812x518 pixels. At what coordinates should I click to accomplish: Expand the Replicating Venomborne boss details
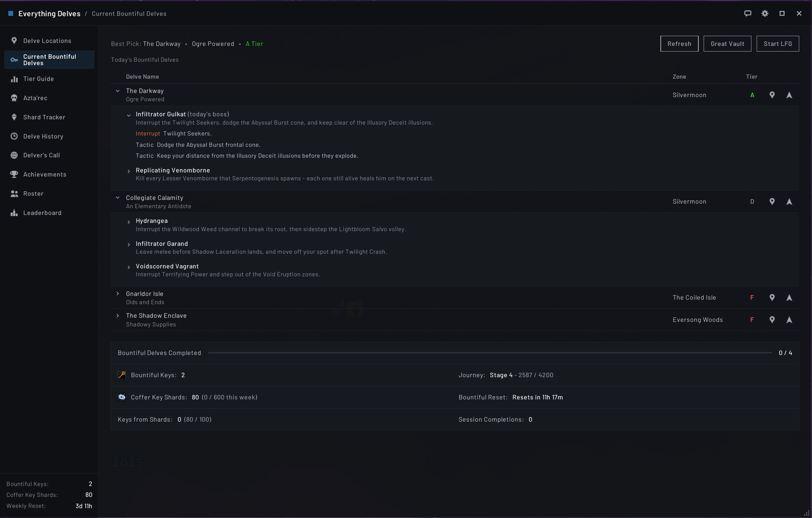point(129,171)
